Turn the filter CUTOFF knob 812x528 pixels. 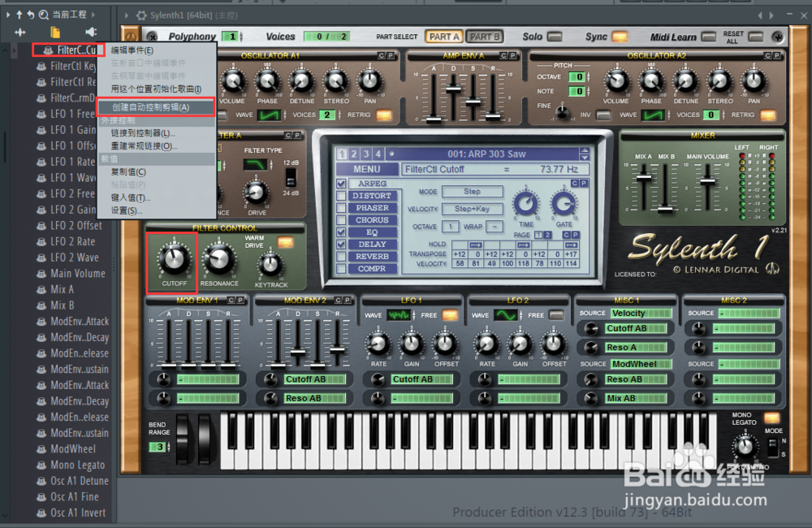[174, 259]
